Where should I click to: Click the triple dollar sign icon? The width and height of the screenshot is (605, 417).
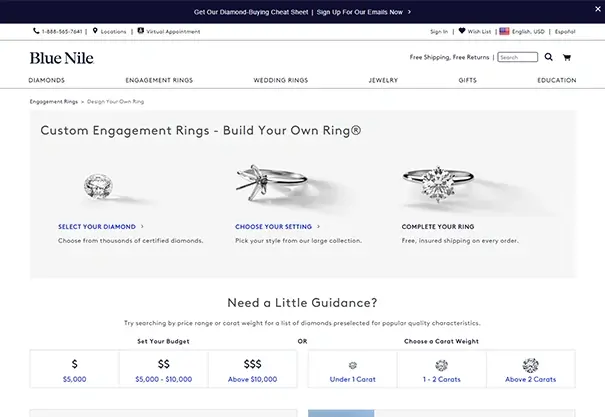252,364
